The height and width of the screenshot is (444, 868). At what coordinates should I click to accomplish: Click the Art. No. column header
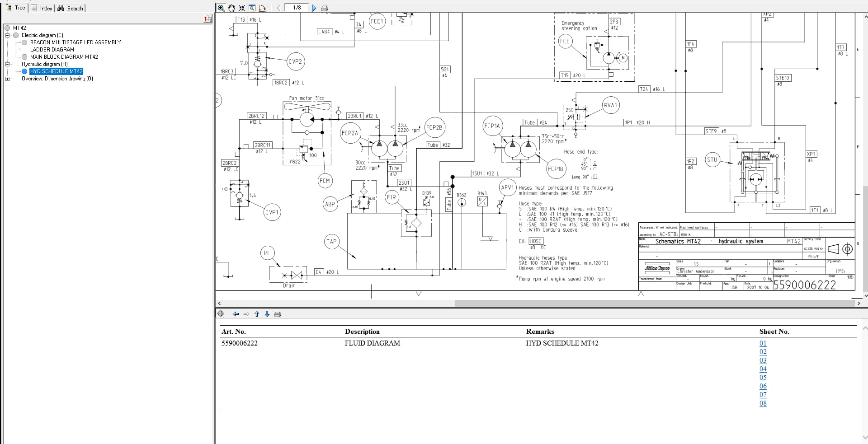[234, 332]
